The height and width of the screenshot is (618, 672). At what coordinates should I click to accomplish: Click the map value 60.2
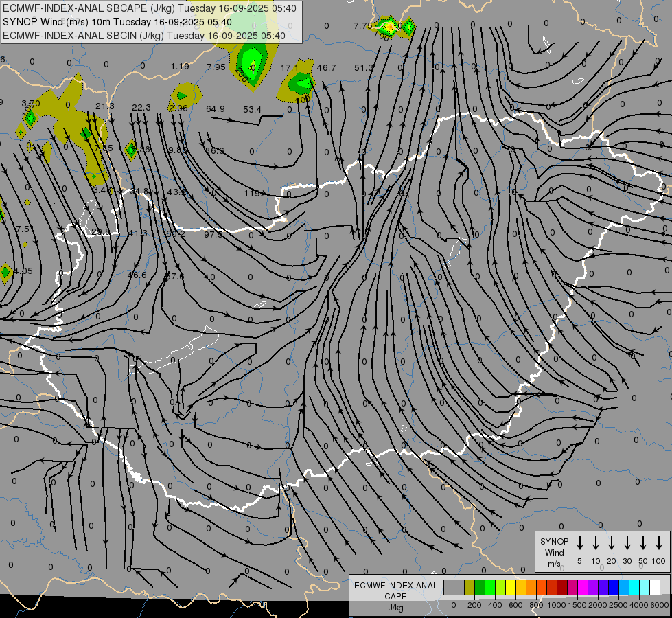click(175, 233)
